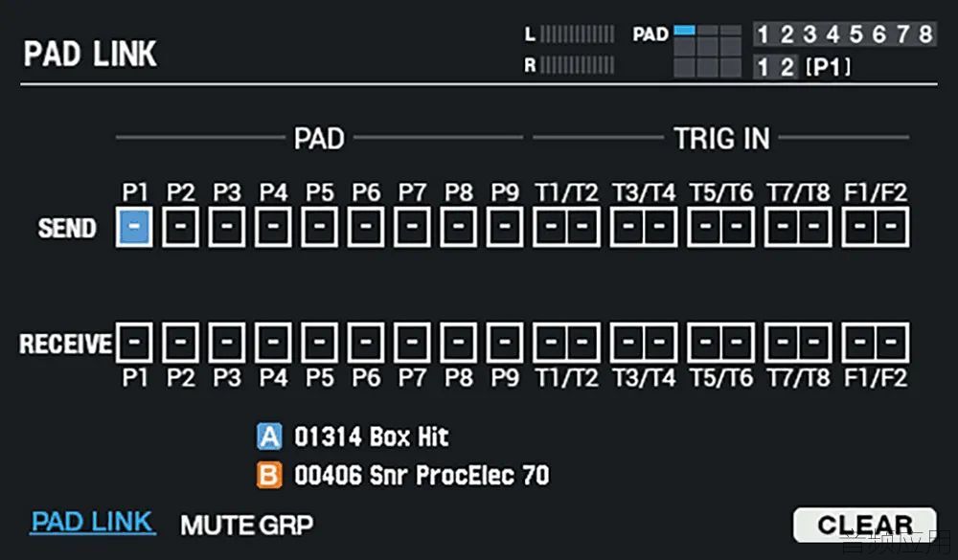Toggle SEND T6 in T5/T6 box
The image size is (958, 560).
pyautogui.click(x=737, y=227)
